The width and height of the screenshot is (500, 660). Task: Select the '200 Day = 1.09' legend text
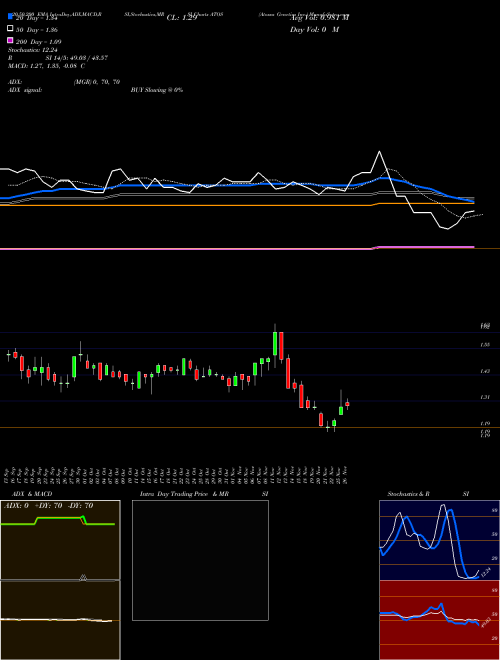click(x=38, y=42)
